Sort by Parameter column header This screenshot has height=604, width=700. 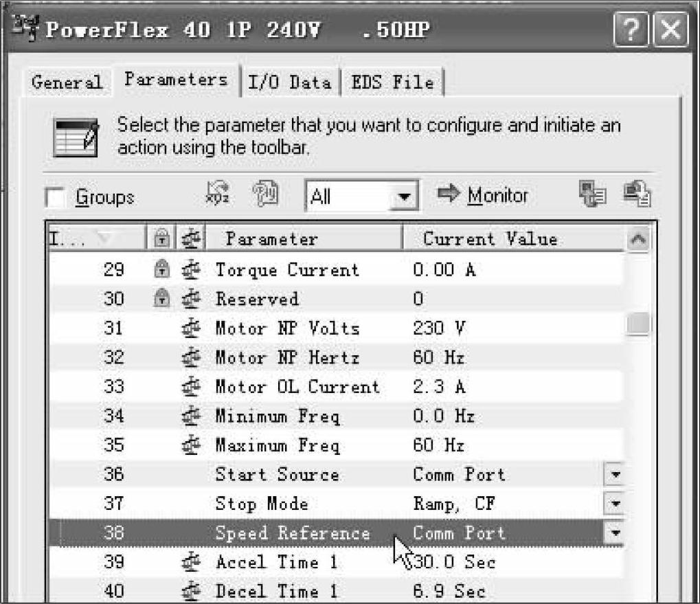click(x=304, y=239)
